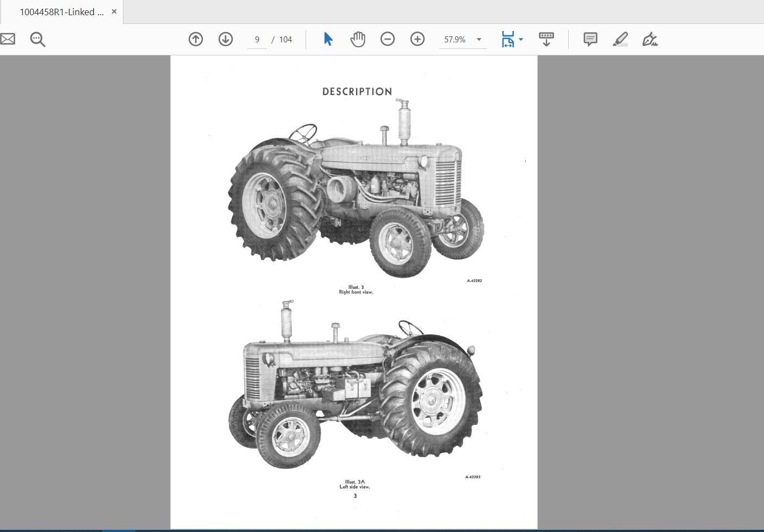Click the 'Illust. 3 Right front view.' caption
764x532 pixels.
click(x=356, y=290)
